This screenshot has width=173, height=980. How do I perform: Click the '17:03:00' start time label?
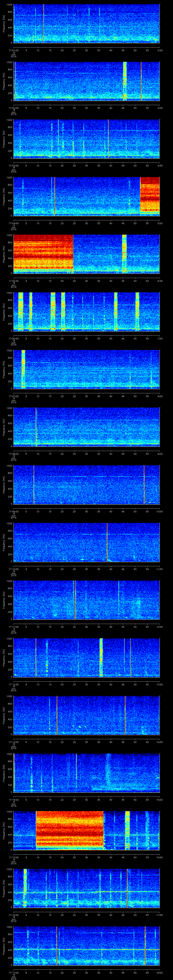point(13,166)
